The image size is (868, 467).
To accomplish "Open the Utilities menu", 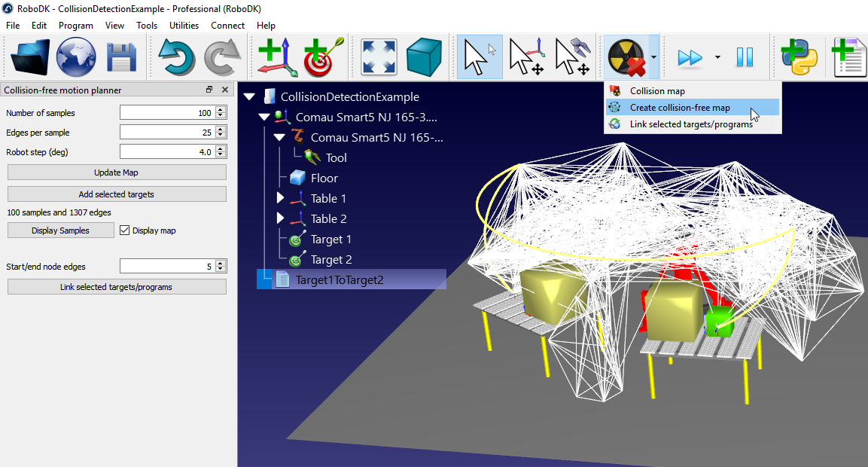I will click(x=184, y=26).
